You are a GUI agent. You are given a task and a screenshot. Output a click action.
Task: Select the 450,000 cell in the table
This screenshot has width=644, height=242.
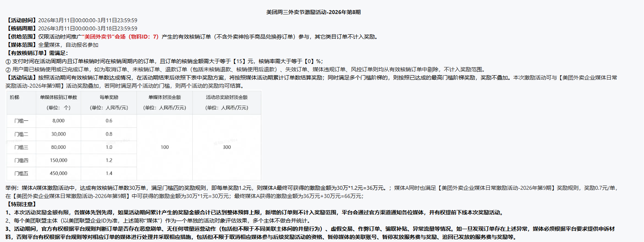click(x=59, y=173)
